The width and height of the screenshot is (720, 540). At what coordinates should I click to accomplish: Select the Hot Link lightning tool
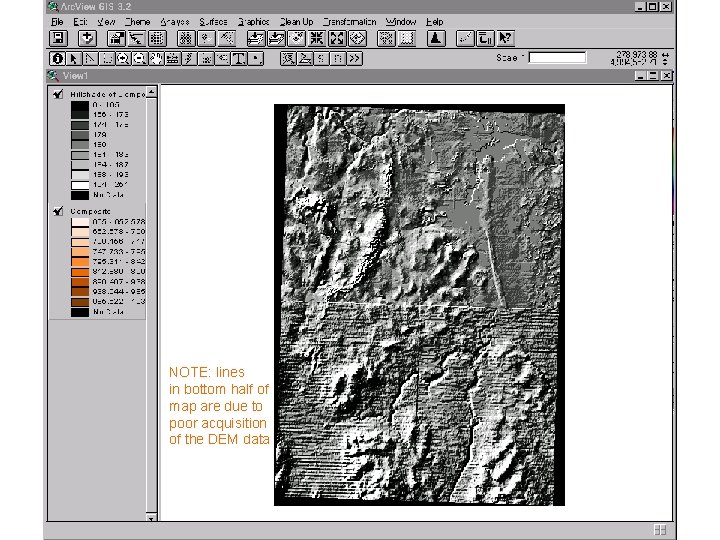click(189, 59)
